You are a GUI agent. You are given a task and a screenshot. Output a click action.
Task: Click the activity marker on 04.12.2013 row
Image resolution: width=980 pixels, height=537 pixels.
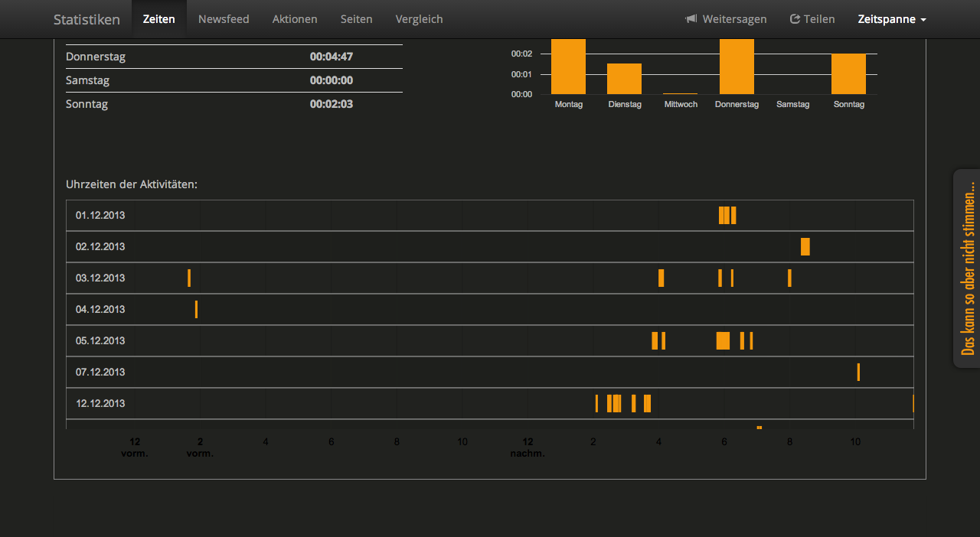pyautogui.click(x=196, y=309)
